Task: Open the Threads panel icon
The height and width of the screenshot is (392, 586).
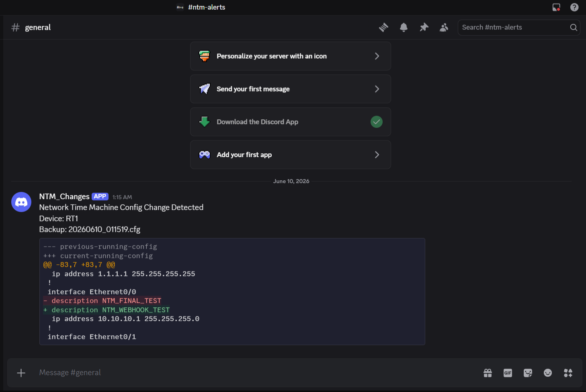Action: click(x=383, y=27)
